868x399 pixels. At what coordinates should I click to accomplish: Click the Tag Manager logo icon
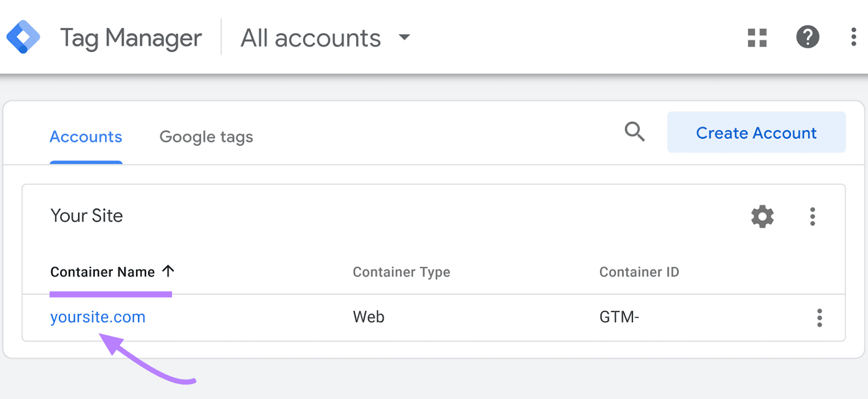pyautogui.click(x=23, y=37)
